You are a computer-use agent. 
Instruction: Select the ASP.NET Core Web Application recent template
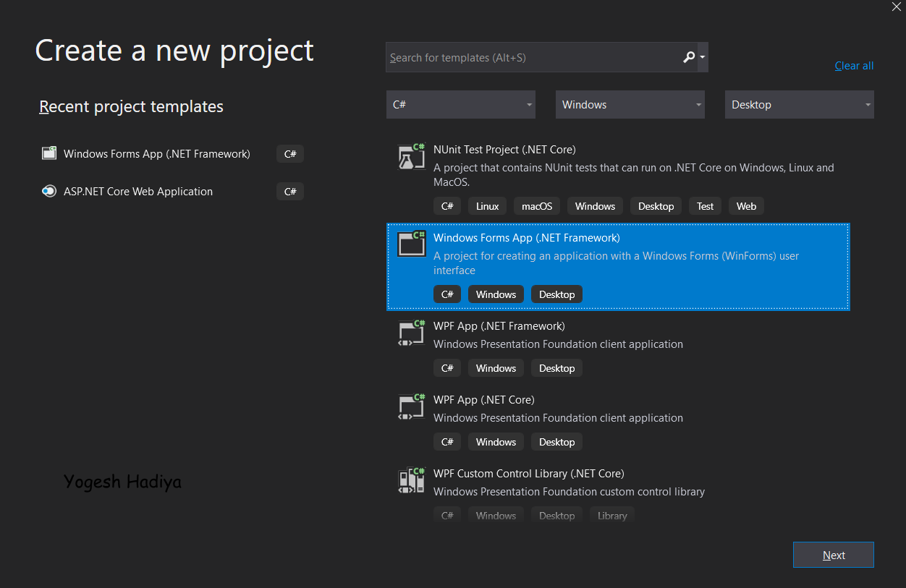click(x=137, y=191)
